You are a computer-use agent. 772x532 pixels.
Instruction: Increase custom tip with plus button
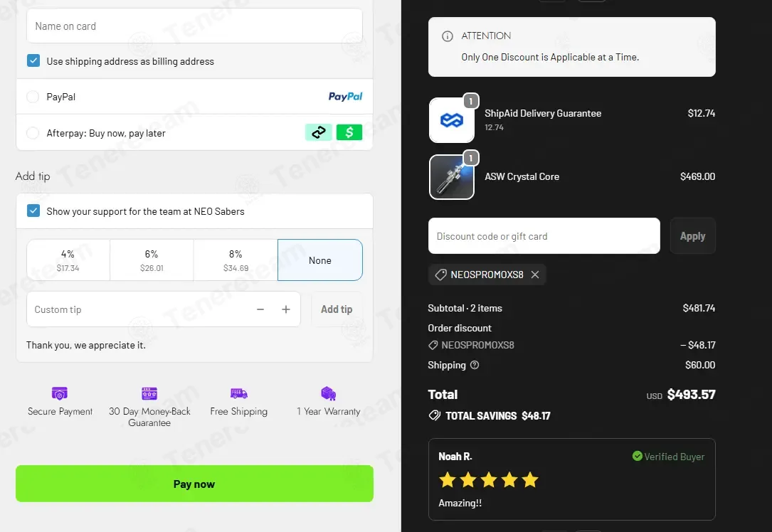tap(286, 309)
